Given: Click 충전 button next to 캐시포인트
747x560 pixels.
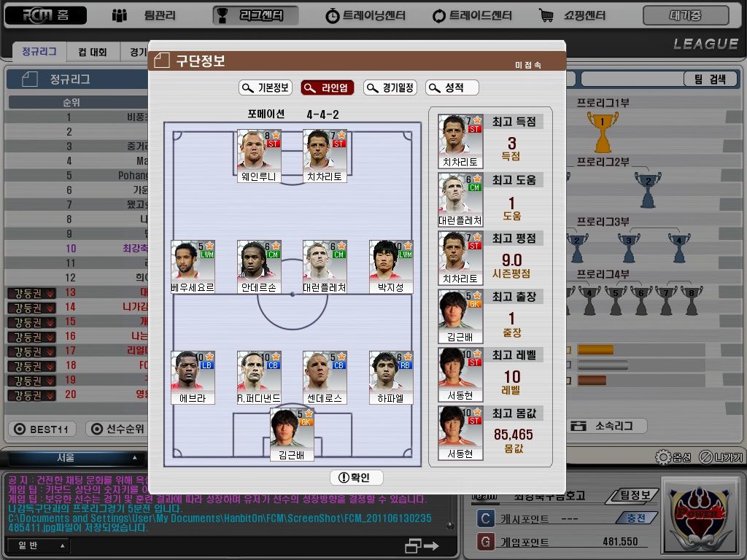Looking at the screenshot, I should (x=635, y=518).
